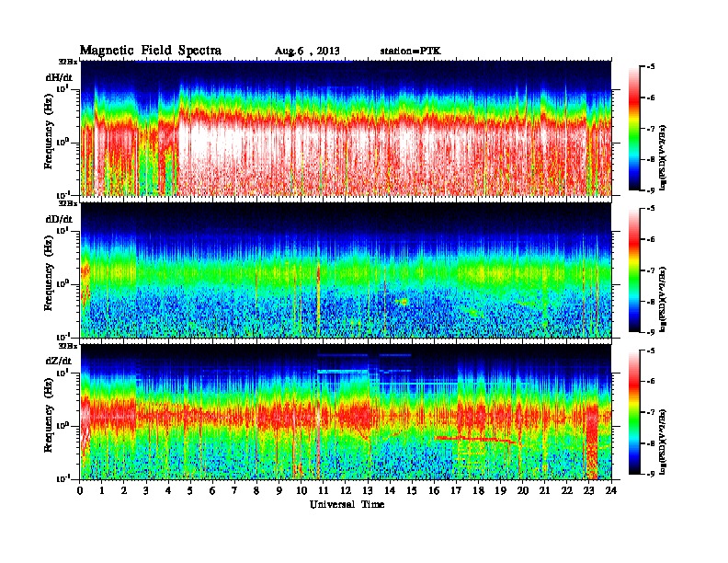Click hour tick label "21" on time axis
The width and height of the screenshot is (728, 563).
point(544,490)
